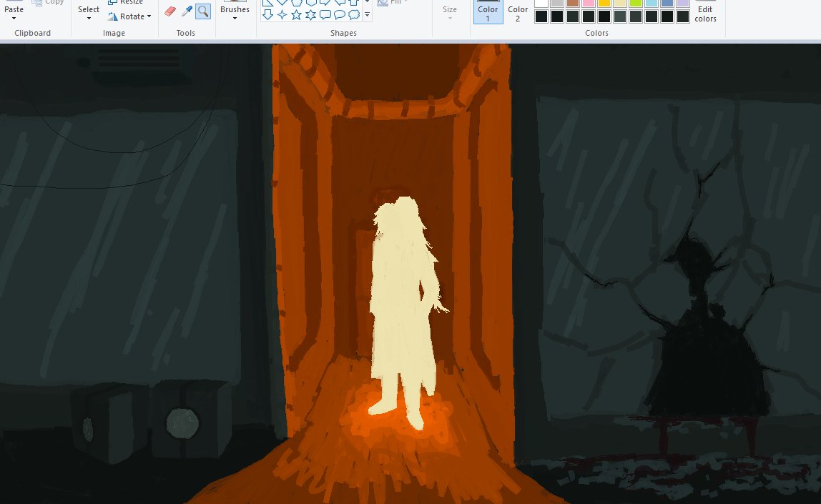Choose the gold orange palette swatch

tap(604, 3)
